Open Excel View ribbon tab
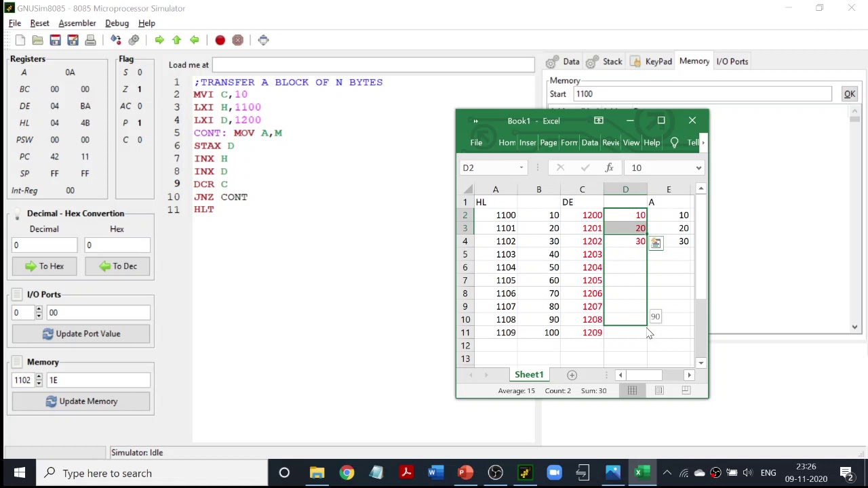 pos(631,143)
